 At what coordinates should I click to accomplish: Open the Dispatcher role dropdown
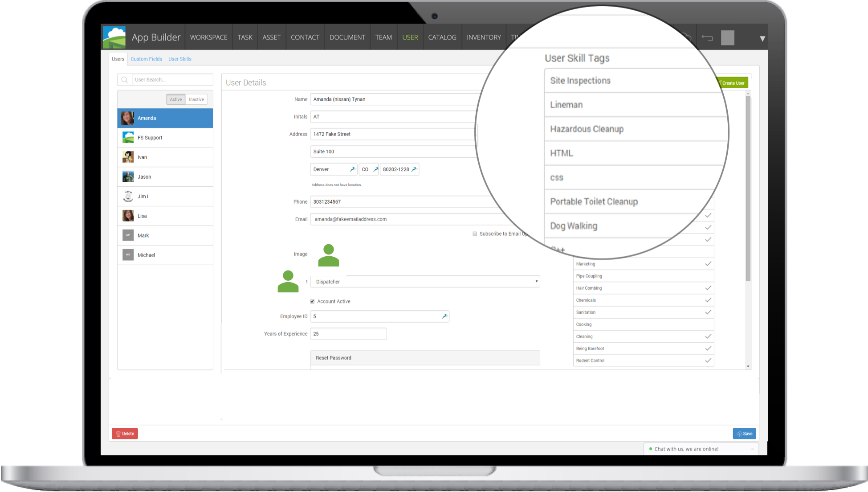coord(425,282)
